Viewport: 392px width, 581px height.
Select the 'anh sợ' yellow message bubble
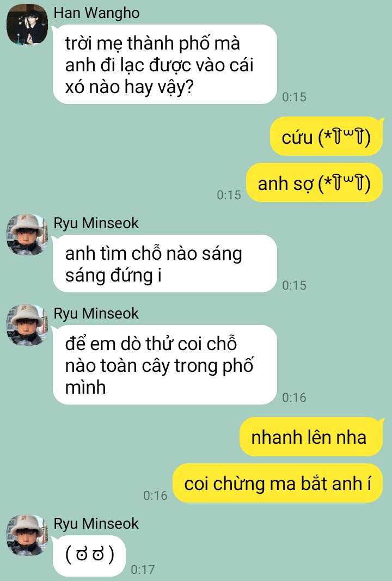pos(315,182)
